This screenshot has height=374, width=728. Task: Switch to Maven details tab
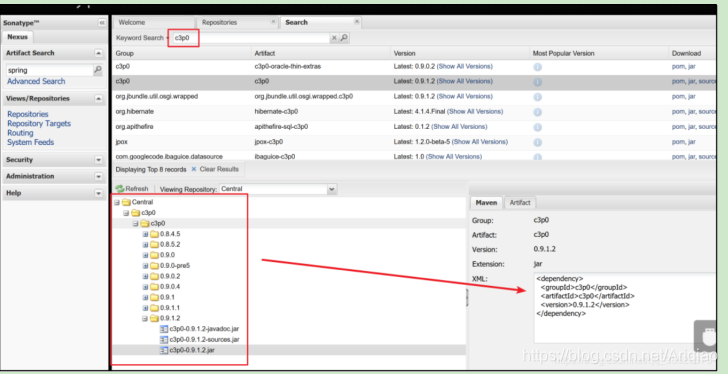(486, 203)
